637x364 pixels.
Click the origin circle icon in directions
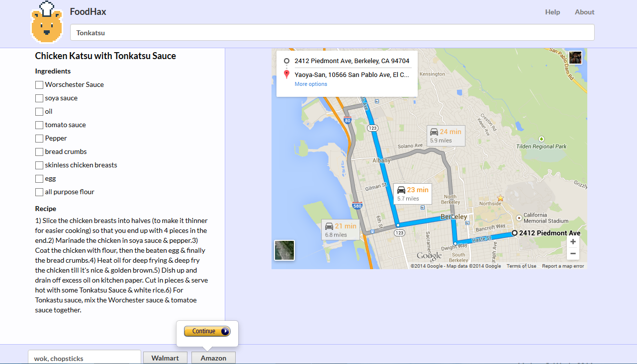point(286,61)
